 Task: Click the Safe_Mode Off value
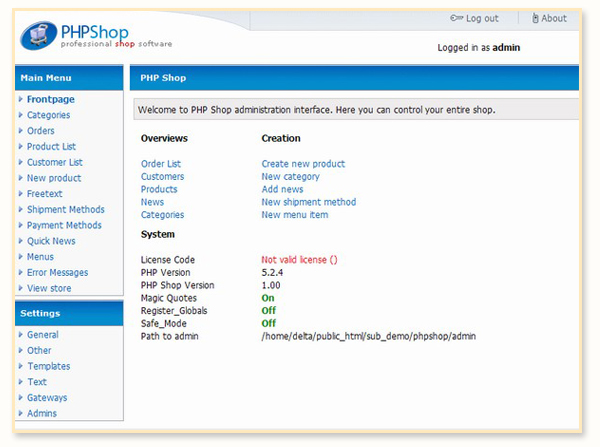pos(269,323)
